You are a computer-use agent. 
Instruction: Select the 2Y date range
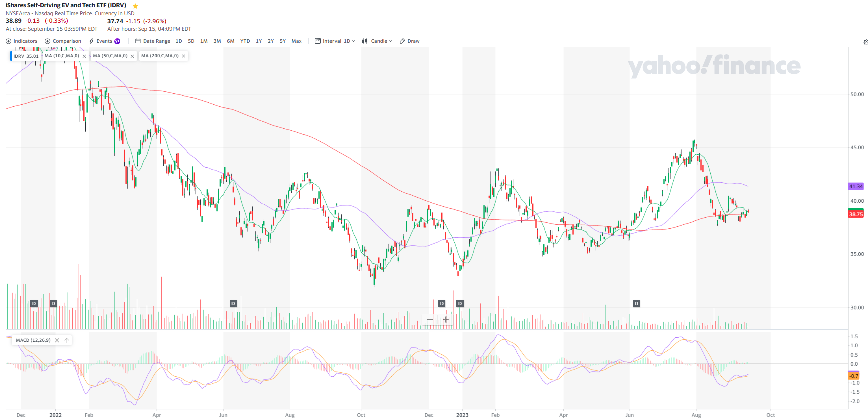[271, 41]
